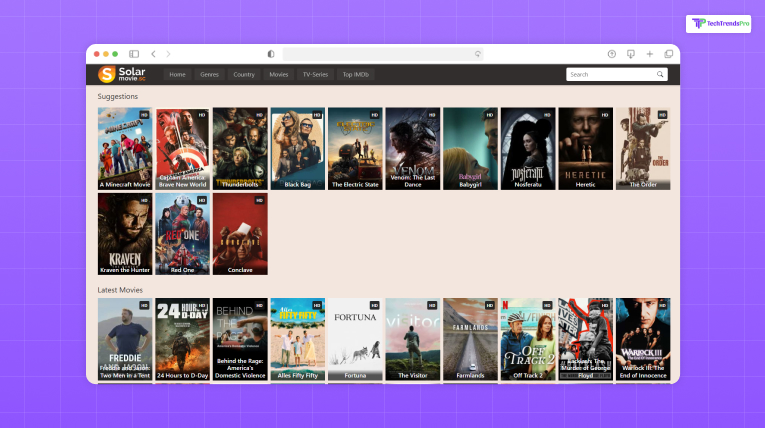Open the Heretic poster
The image size is (765, 428).
click(x=585, y=148)
